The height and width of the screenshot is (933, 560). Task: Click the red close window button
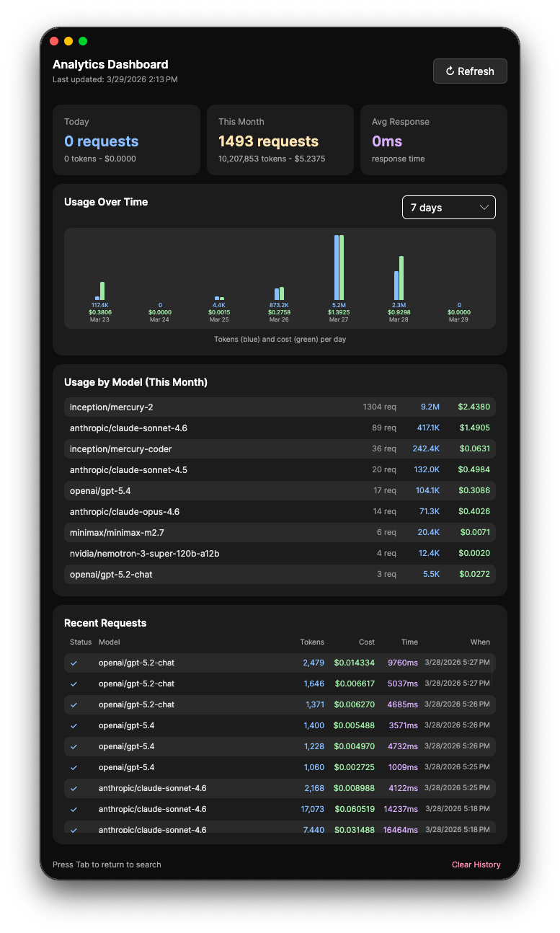pyautogui.click(x=54, y=41)
